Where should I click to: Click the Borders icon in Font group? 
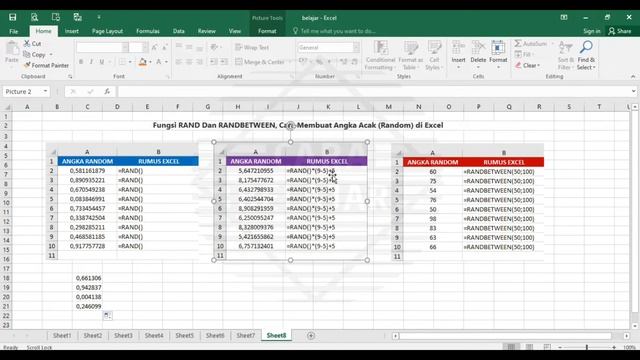click(122, 62)
